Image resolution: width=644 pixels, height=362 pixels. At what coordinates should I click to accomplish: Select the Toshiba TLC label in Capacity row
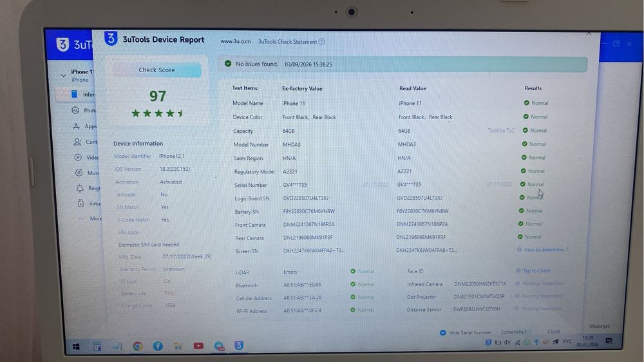click(x=500, y=130)
